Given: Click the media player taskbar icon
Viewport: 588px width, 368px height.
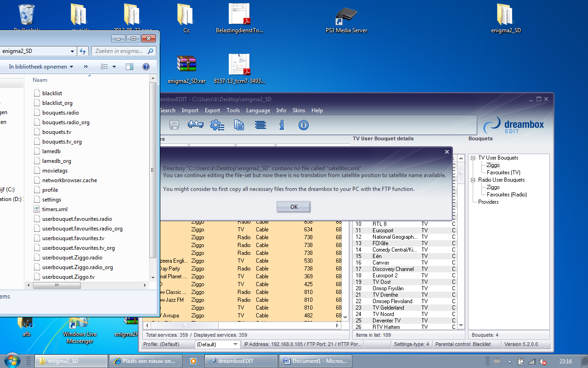Looking at the screenshot, I should tap(193, 361).
